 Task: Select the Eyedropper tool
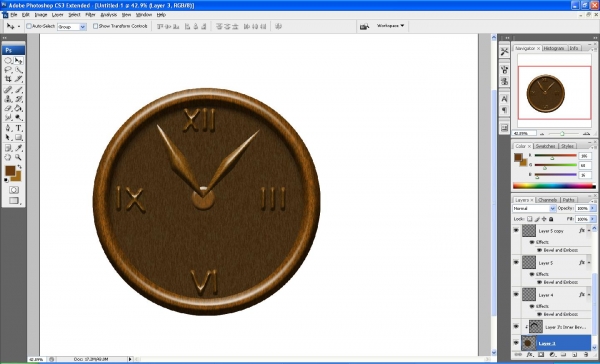pos(18,148)
